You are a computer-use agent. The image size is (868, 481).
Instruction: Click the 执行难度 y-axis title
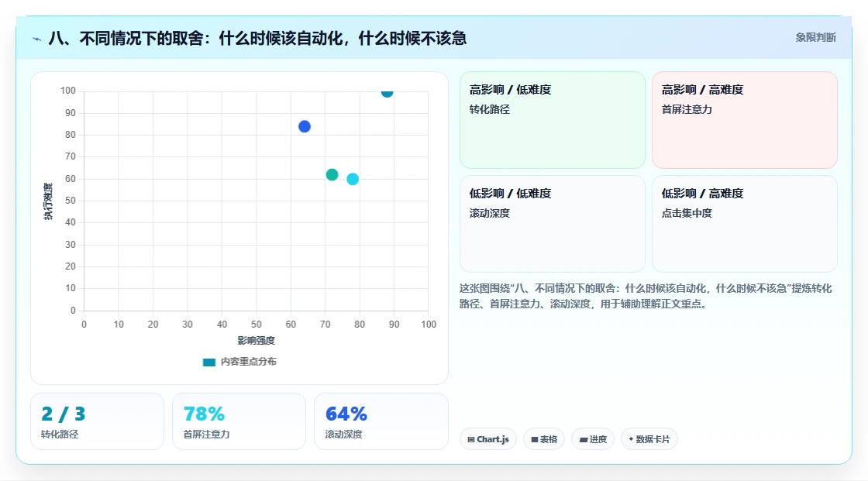coord(48,201)
